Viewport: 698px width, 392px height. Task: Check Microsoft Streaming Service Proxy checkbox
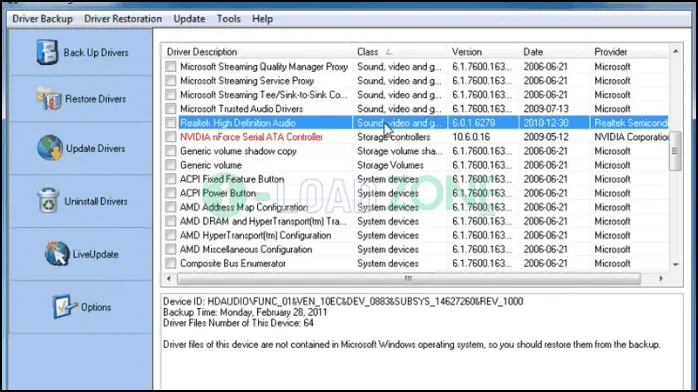tap(170, 81)
